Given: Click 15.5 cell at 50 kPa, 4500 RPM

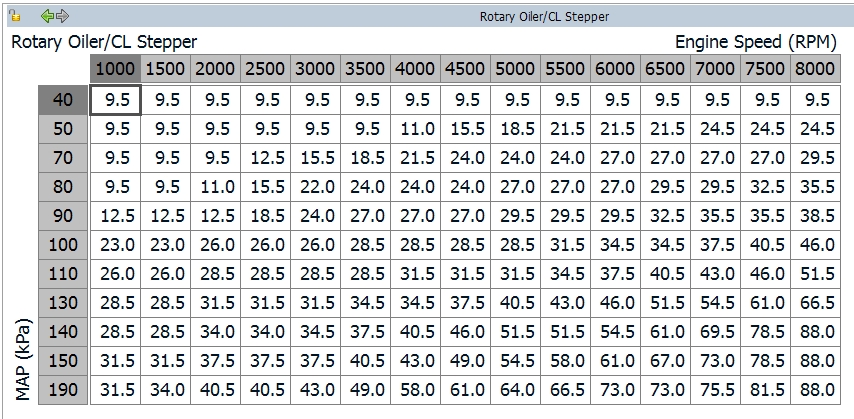Looking at the screenshot, I should click(466, 129).
